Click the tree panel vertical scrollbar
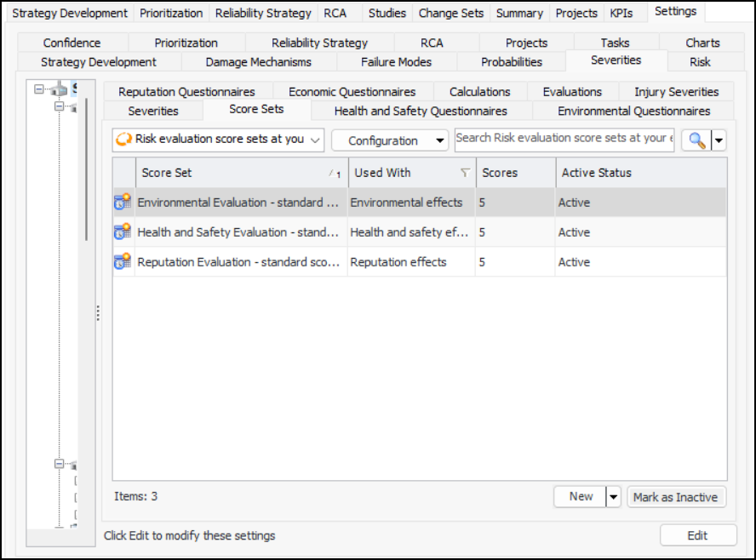The width and height of the screenshot is (756, 560). pyautogui.click(x=86, y=169)
